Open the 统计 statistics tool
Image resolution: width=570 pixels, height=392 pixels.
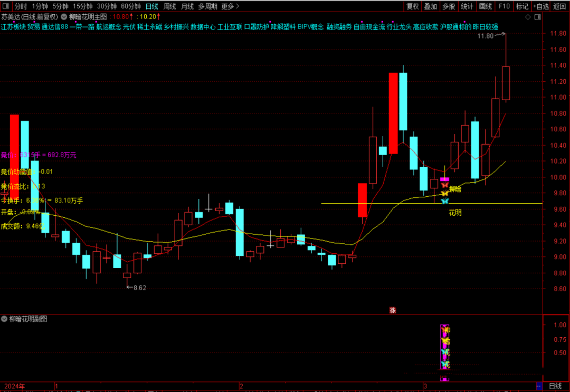[467, 6]
